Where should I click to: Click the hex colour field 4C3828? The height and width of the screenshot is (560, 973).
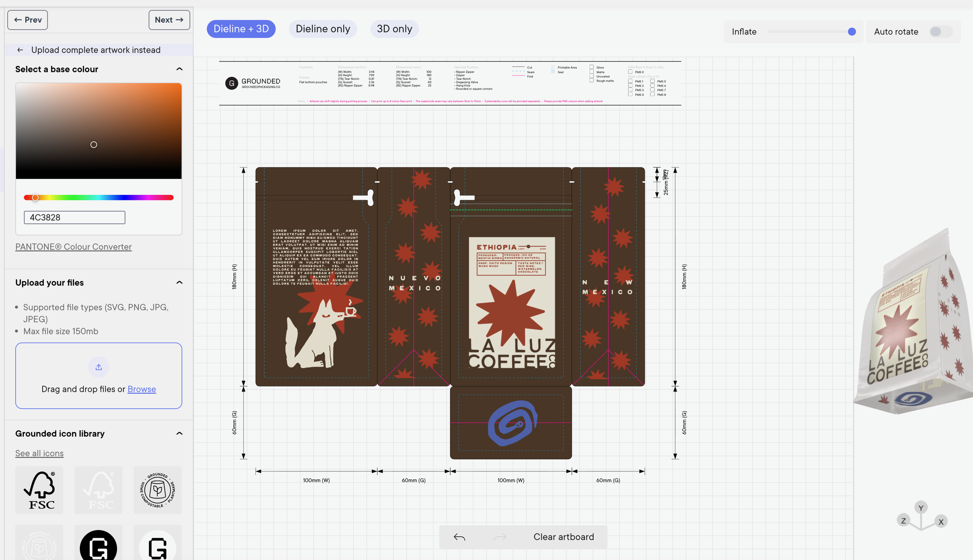(x=74, y=218)
